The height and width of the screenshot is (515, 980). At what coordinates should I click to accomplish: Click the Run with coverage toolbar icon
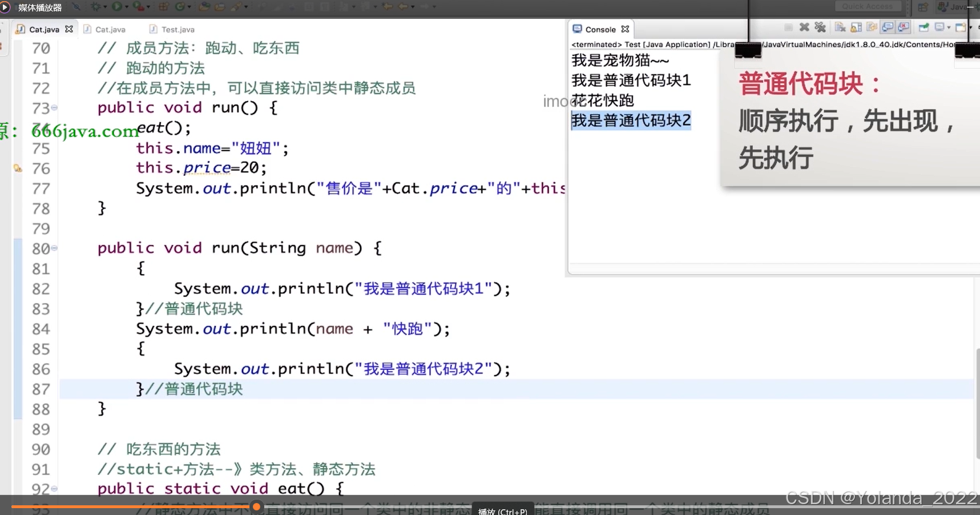click(x=138, y=7)
